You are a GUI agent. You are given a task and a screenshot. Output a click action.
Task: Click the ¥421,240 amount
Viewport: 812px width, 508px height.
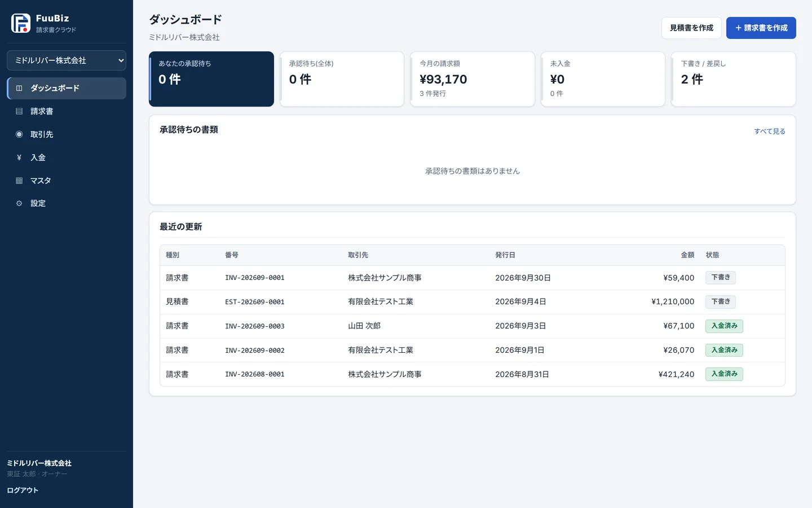pyautogui.click(x=676, y=374)
